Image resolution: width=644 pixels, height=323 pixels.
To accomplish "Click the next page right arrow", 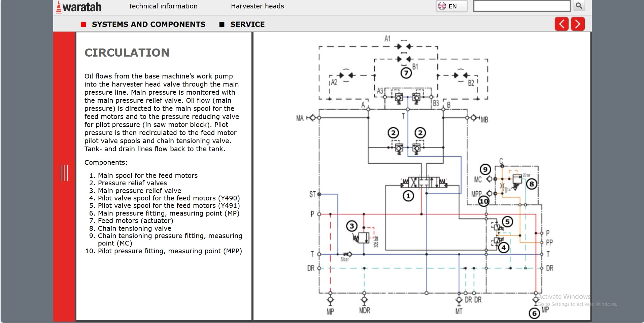I will click(x=578, y=24).
